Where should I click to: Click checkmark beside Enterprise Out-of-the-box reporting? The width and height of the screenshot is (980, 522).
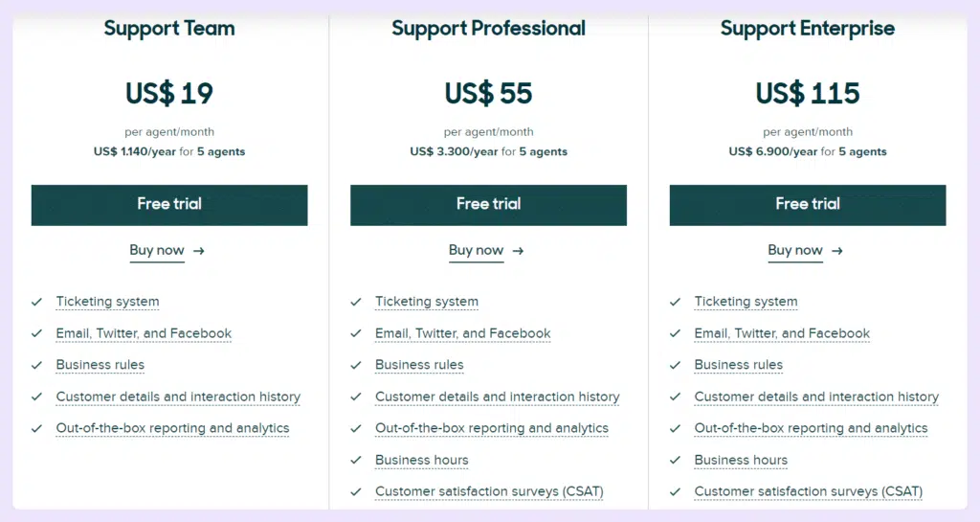pyautogui.click(x=675, y=428)
